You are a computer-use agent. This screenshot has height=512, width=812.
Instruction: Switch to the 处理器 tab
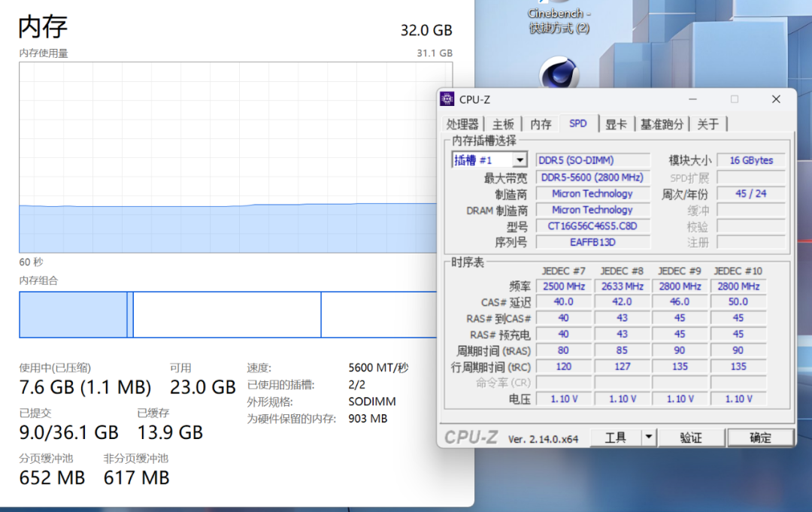click(462, 124)
